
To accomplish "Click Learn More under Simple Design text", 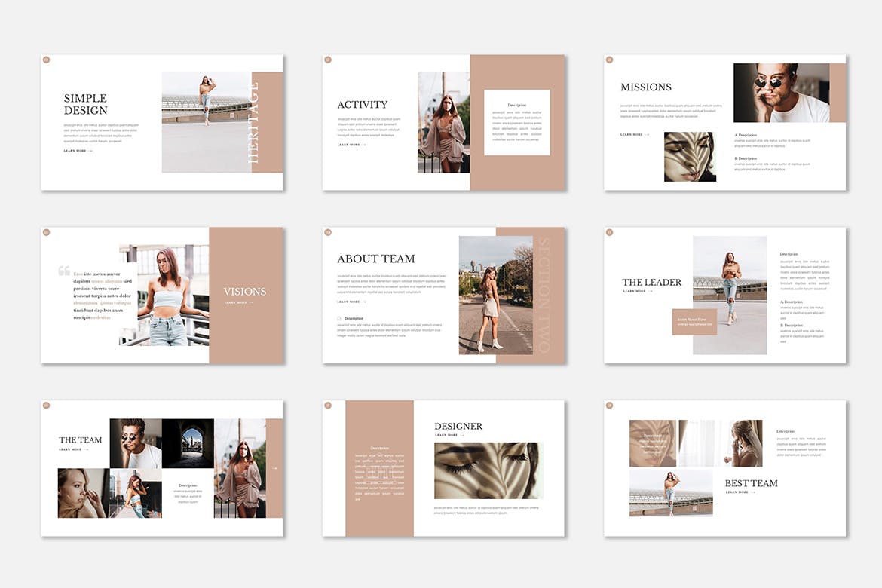I will coord(78,151).
